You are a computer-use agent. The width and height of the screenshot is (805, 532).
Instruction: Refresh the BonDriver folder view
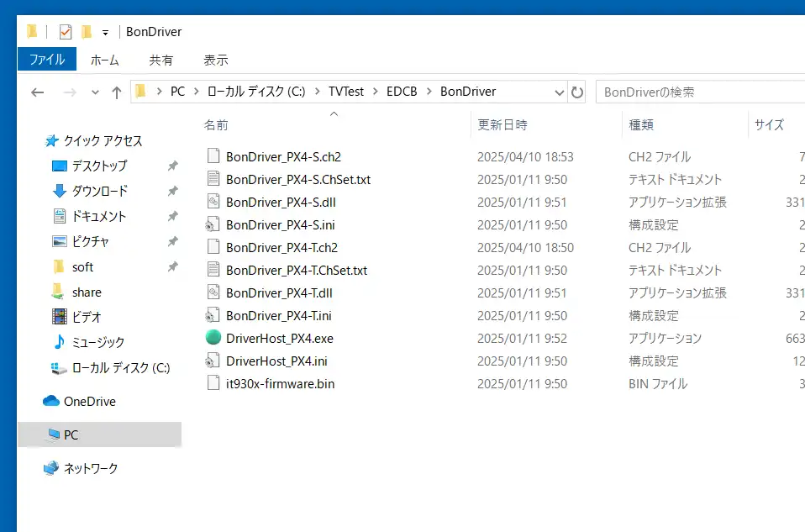[577, 92]
